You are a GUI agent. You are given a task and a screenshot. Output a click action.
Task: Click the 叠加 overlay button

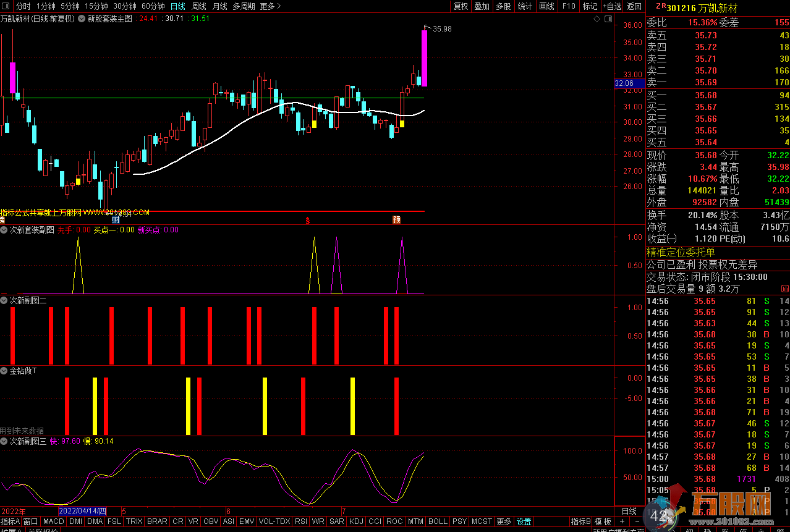click(x=482, y=6)
